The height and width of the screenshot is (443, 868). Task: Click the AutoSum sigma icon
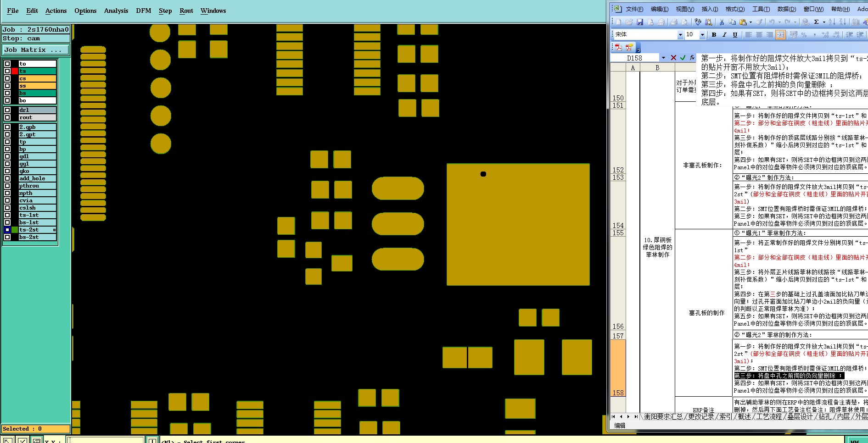pos(816,22)
